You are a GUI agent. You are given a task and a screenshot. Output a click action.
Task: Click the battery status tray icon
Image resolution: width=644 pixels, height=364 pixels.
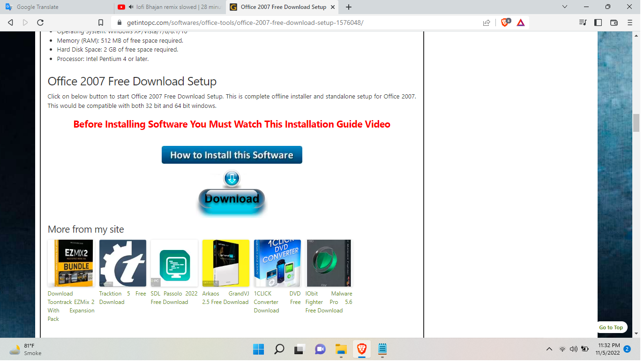coord(585,349)
